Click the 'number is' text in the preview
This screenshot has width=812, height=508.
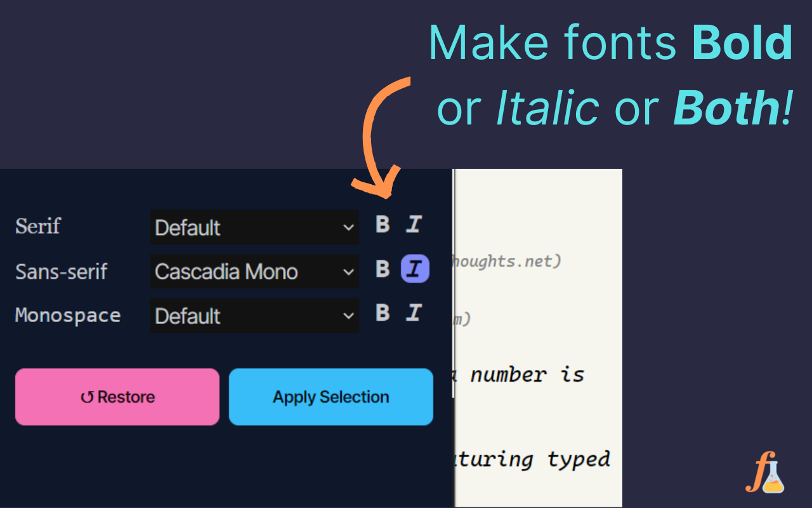[527, 375]
